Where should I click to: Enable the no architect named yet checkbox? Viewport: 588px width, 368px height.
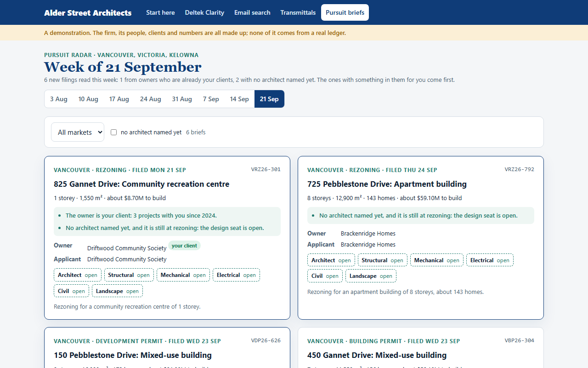(x=114, y=132)
